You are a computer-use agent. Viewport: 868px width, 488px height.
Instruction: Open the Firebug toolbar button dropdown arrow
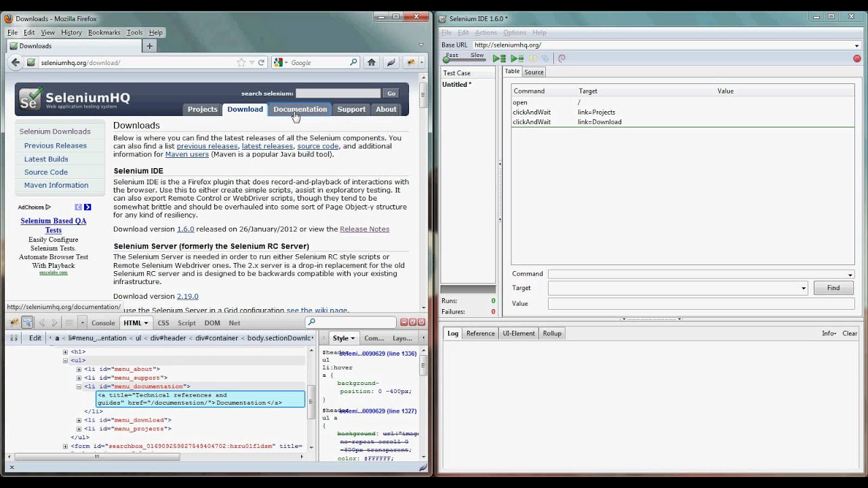pyautogui.click(x=421, y=62)
